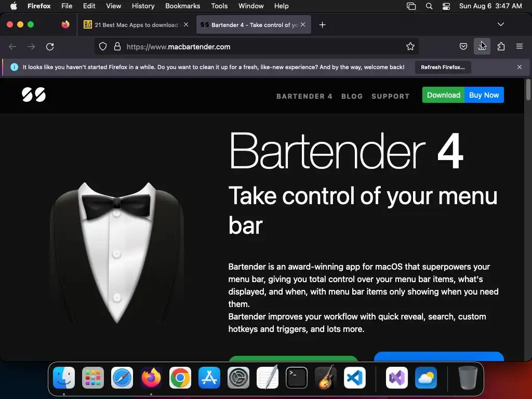
Task: Open TextEdit from the Dock
Action: coord(268,377)
